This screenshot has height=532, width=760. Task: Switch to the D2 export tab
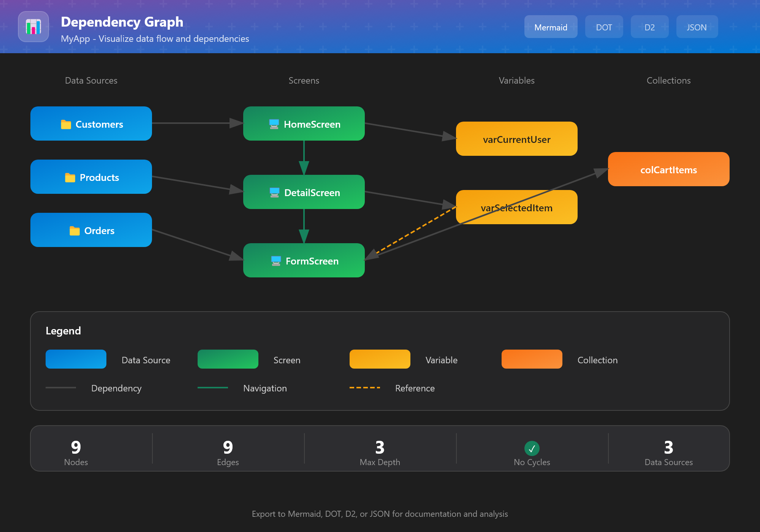point(650,27)
